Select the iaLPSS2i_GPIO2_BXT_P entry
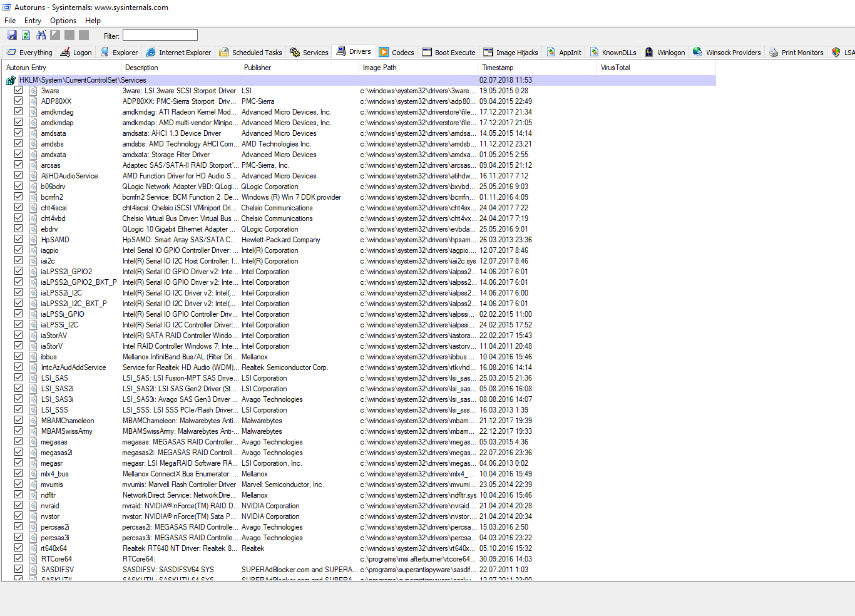This screenshot has height=616, width=855. tap(79, 282)
